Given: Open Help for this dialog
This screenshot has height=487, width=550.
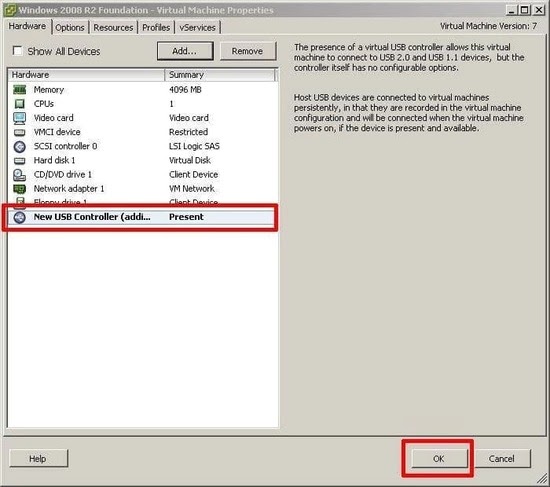Looking at the screenshot, I should [38, 459].
